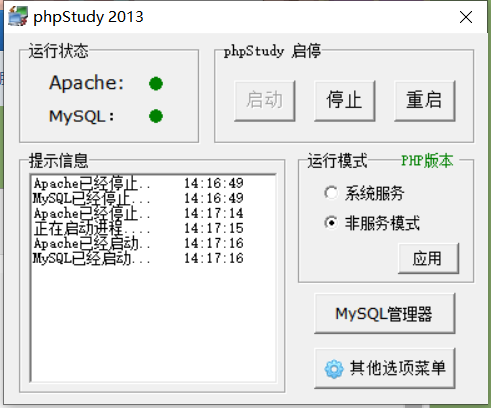The image size is (491, 408).
Task: Click log line 'Apache已经启动' at 14:17:16
Action: [139, 243]
